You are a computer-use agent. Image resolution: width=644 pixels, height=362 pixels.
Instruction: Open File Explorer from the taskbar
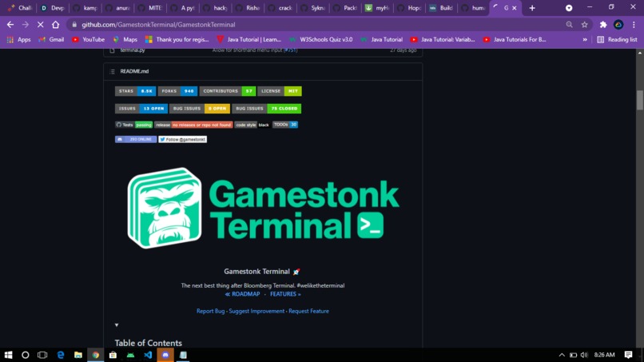[78, 355]
